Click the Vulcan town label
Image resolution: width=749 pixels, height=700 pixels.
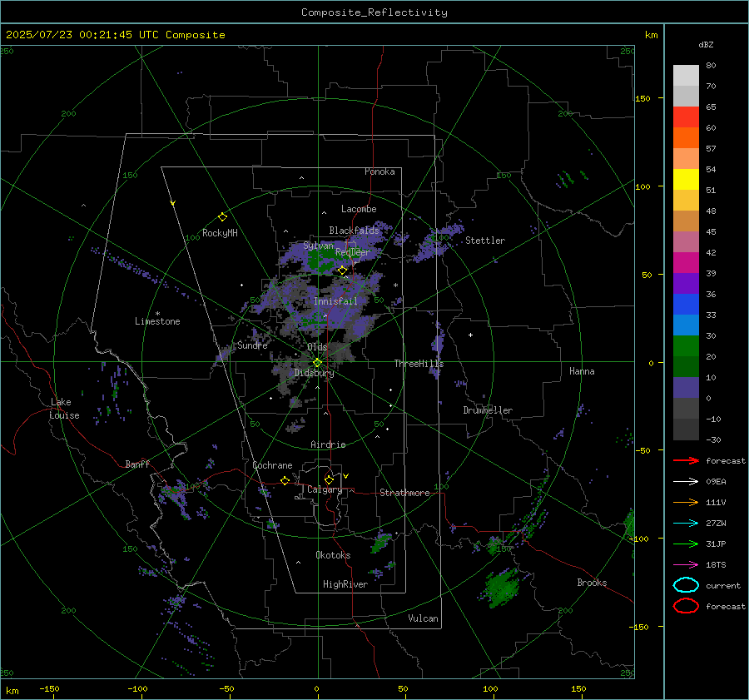pyautogui.click(x=423, y=618)
